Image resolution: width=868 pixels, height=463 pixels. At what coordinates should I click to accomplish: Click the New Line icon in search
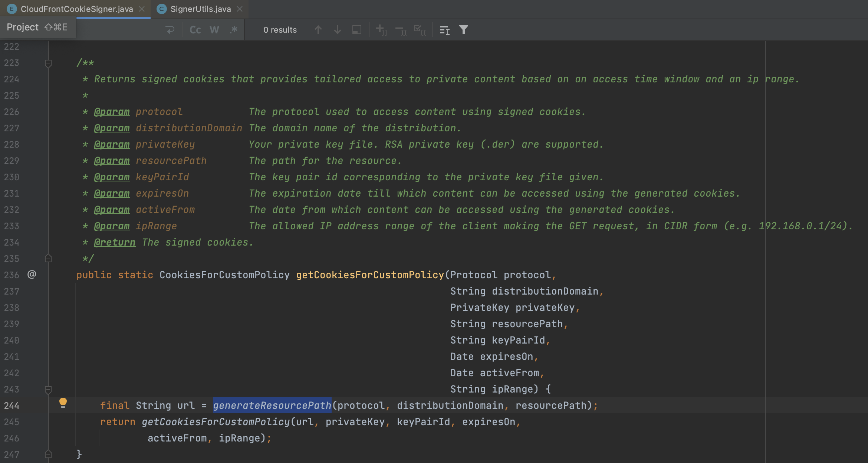point(170,30)
